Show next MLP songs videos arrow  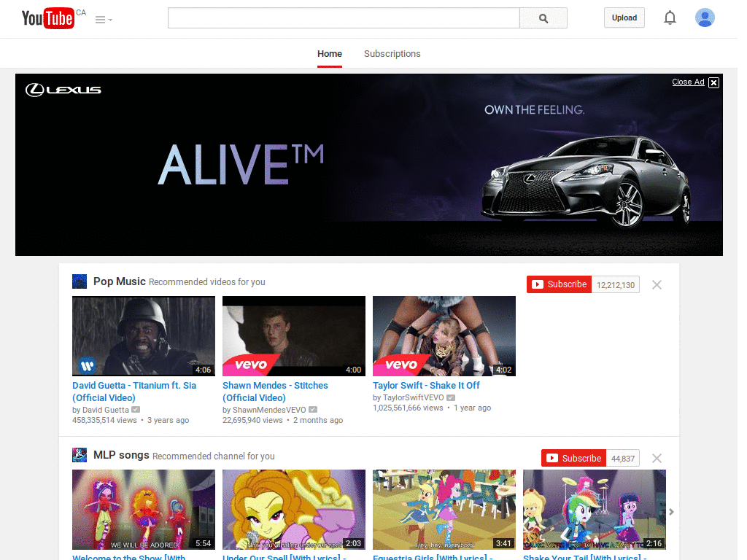click(x=671, y=512)
